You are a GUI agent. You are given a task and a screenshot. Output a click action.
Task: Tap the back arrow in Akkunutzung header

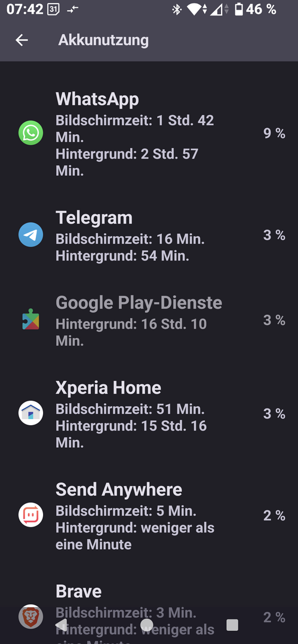coord(21,40)
